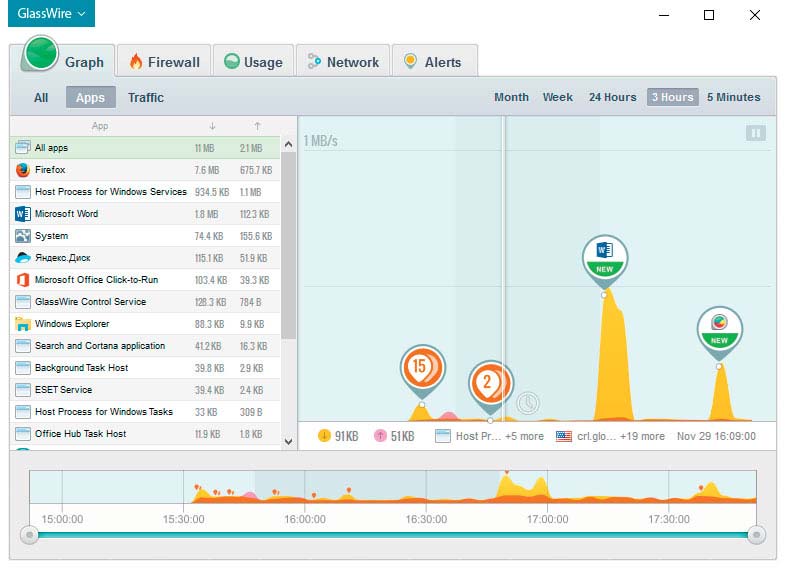
Task: Click the Network nodes icon
Action: (314, 61)
